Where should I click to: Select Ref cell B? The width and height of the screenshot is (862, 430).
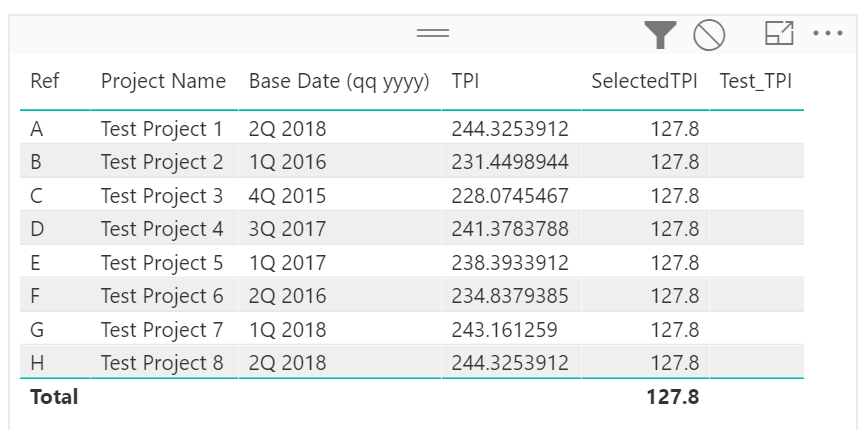point(36,162)
